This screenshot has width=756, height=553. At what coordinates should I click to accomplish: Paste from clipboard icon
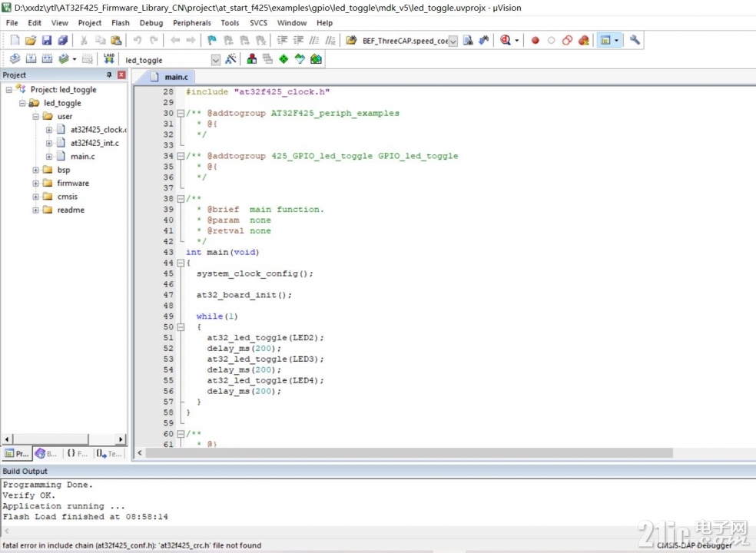tap(116, 41)
